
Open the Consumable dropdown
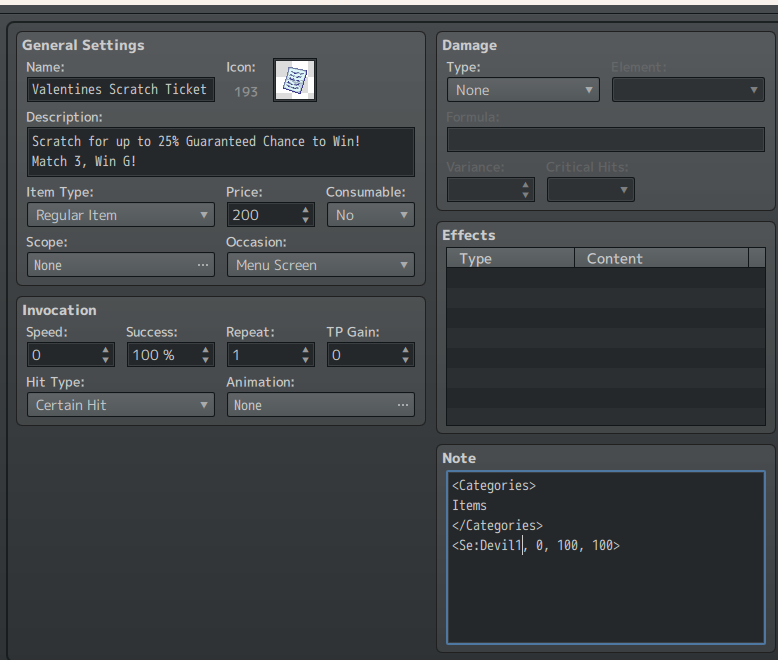[371, 215]
